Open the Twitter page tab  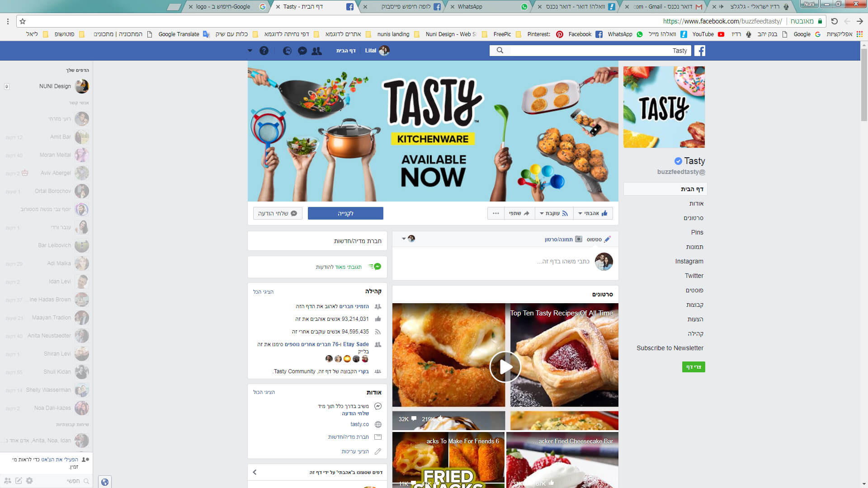tap(694, 276)
